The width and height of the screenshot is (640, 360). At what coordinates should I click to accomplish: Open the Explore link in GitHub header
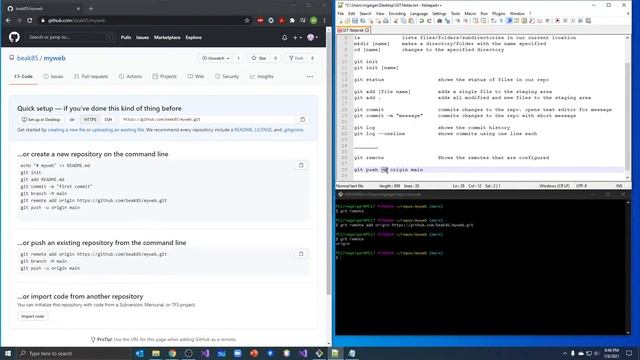[193, 38]
